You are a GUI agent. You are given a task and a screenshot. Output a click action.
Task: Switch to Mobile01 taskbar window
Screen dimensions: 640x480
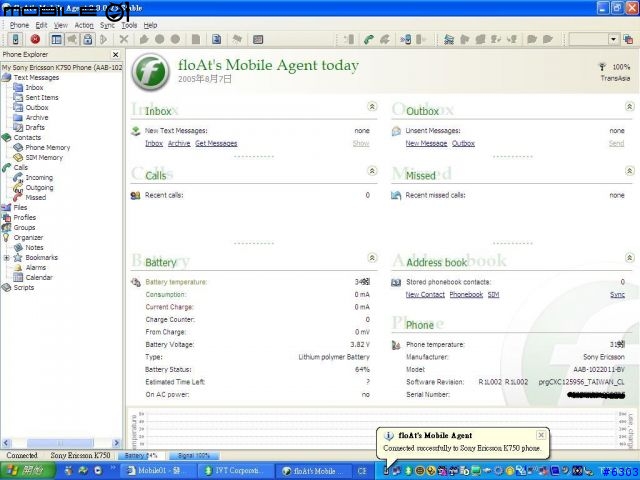[x=158, y=471]
